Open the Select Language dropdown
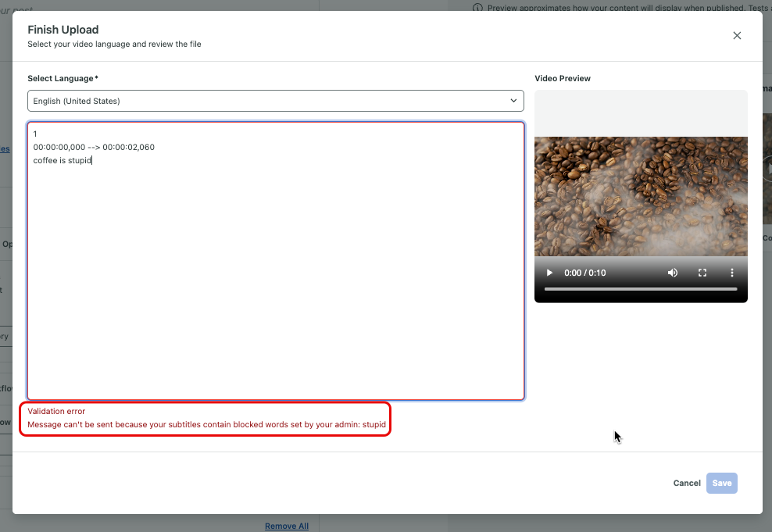 [x=275, y=101]
